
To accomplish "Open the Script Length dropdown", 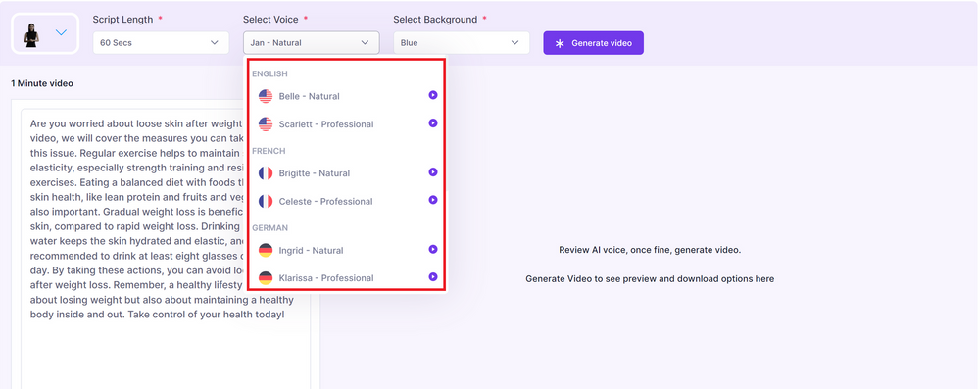I will click(x=161, y=42).
